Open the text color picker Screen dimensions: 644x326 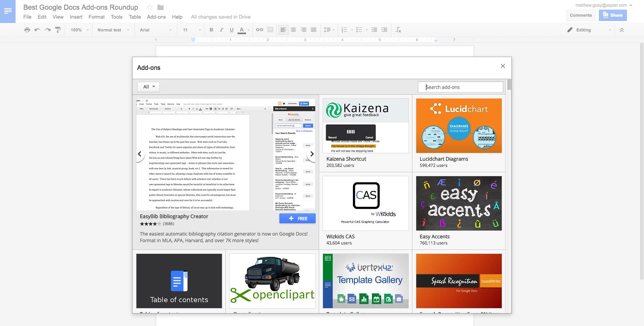pyautogui.click(x=242, y=30)
